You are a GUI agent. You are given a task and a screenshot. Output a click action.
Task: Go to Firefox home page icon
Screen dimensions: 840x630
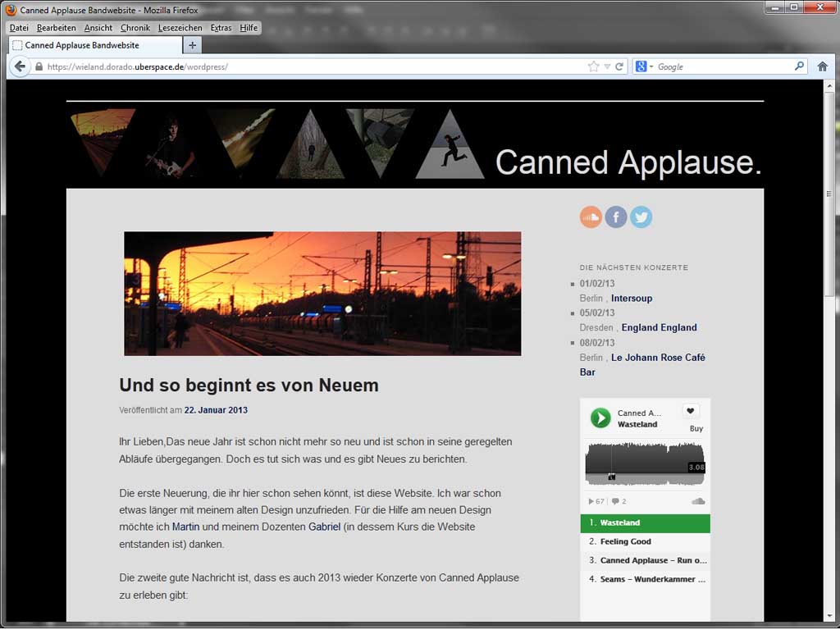click(x=823, y=66)
